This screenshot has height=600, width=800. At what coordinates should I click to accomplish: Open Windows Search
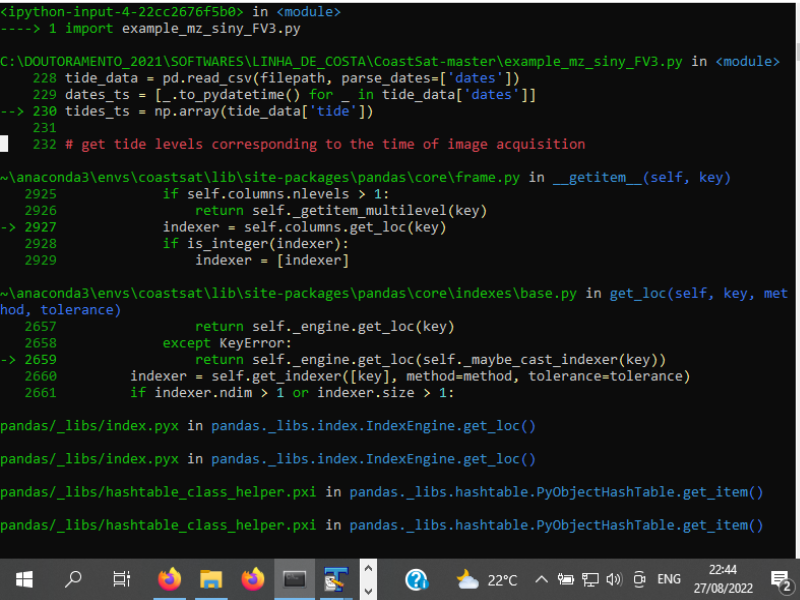point(72,579)
